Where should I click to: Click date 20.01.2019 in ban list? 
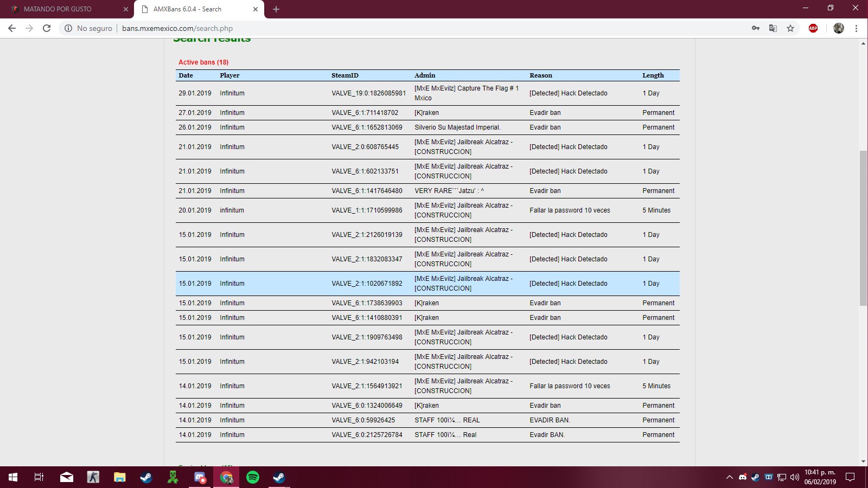click(x=195, y=210)
